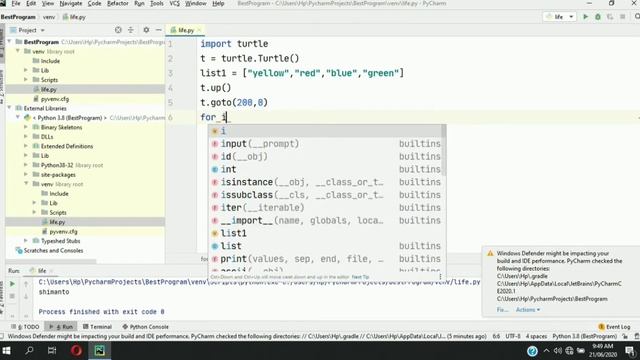This screenshot has width=640, height=360.
Task: Click the taskbar search magnifier
Action: (29, 351)
